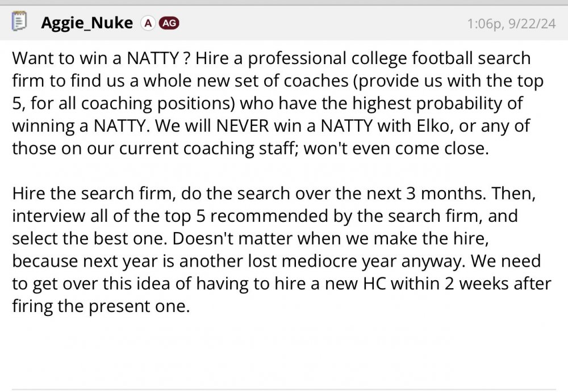Open the Aggie_Nuke user profile
Screen dimensions: 568x392
click(x=86, y=23)
